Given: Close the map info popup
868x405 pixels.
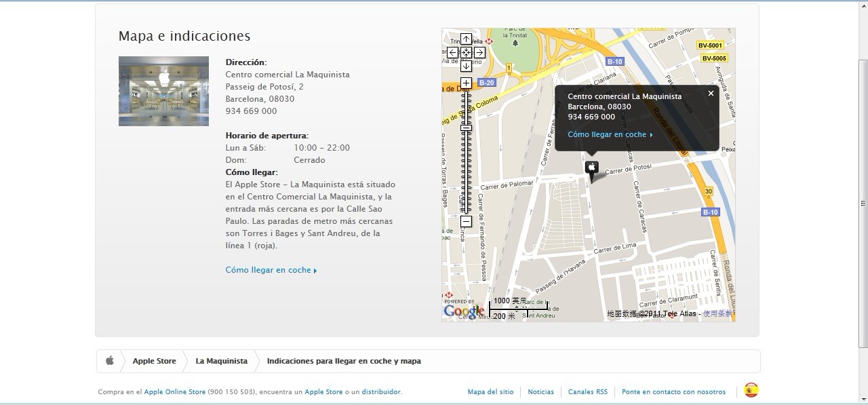Looking at the screenshot, I should 711,94.
